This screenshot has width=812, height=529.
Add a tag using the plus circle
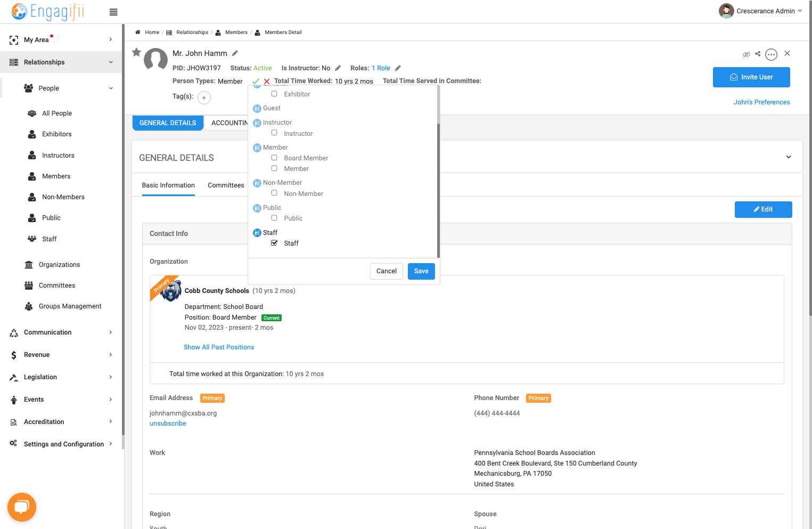[x=204, y=97]
